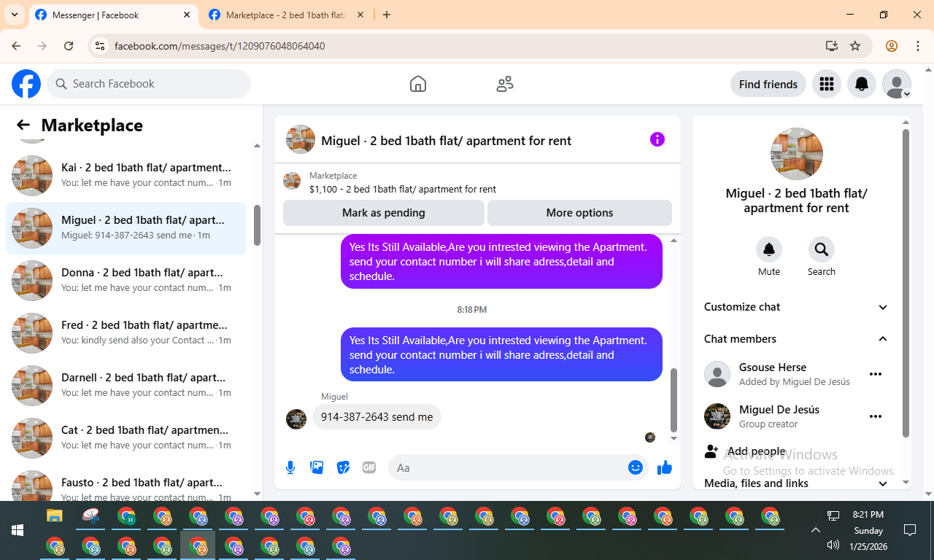Attach a photo or file
This screenshot has width=934, height=560.
tap(317, 467)
